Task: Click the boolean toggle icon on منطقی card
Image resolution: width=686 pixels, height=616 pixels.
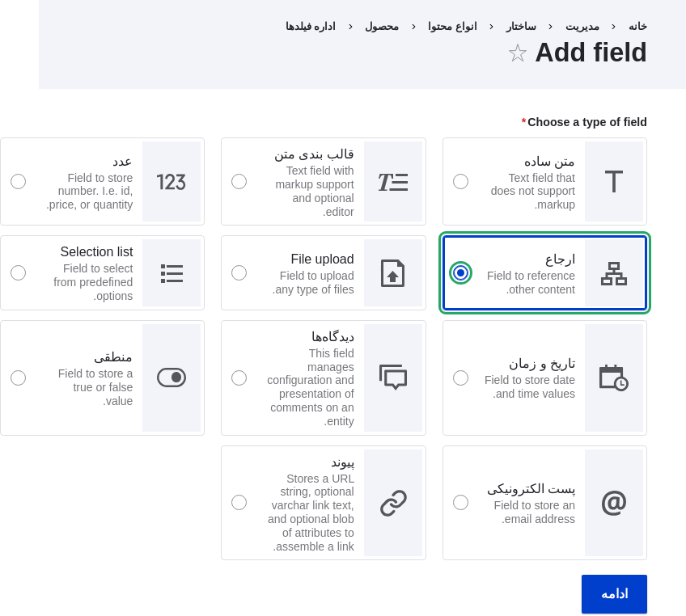Action: (x=171, y=378)
